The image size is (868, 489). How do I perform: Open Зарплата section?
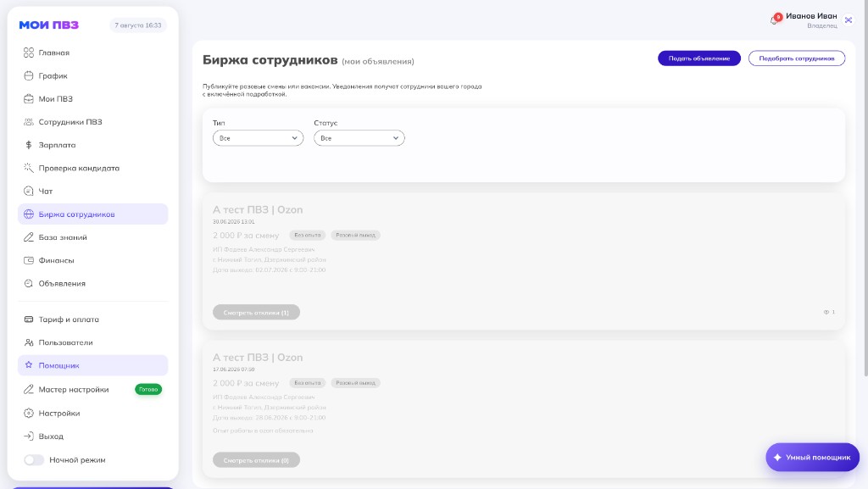(x=93, y=145)
